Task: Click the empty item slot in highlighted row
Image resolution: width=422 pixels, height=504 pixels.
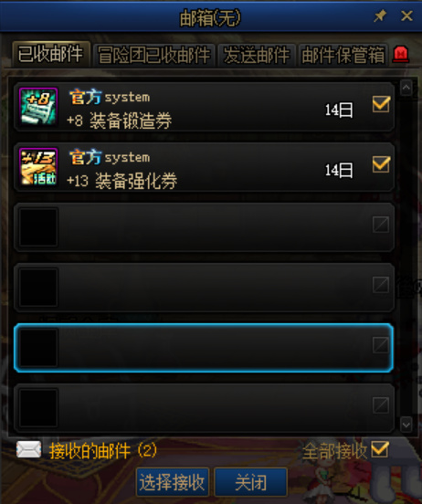Action: click(x=38, y=348)
